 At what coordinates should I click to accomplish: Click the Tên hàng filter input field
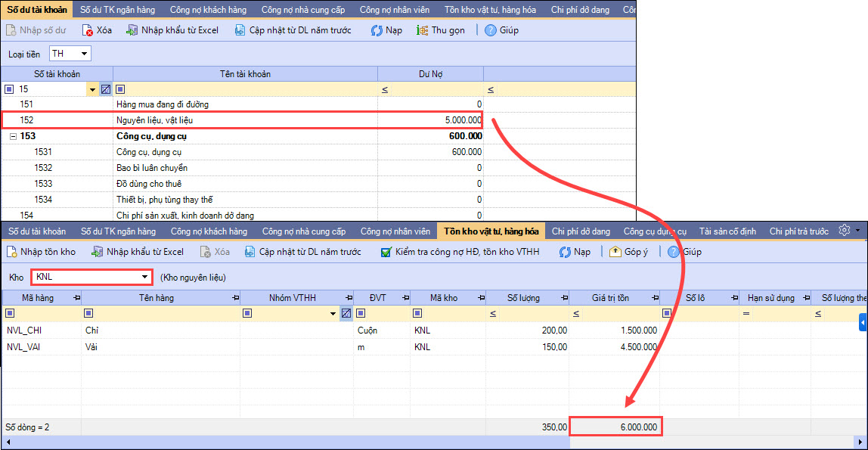pyautogui.click(x=166, y=313)
